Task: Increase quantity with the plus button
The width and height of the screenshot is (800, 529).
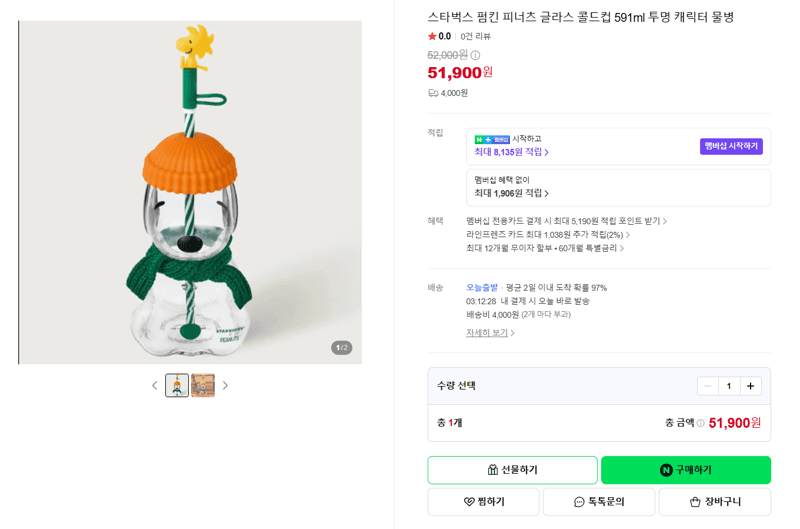Action: tap(750, 386)
